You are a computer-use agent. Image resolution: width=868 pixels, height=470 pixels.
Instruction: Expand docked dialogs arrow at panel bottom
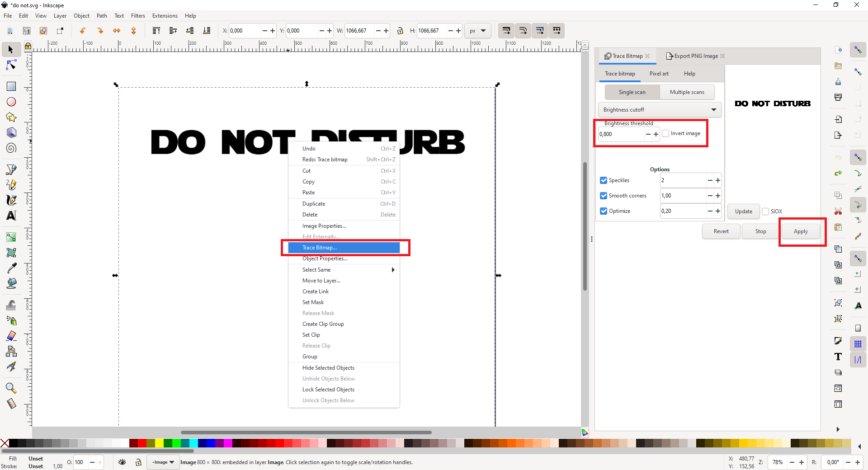click(x=838, y=429)
